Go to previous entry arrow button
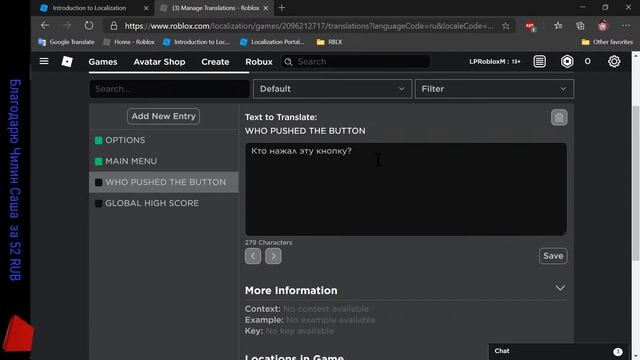 click(253, 256)
